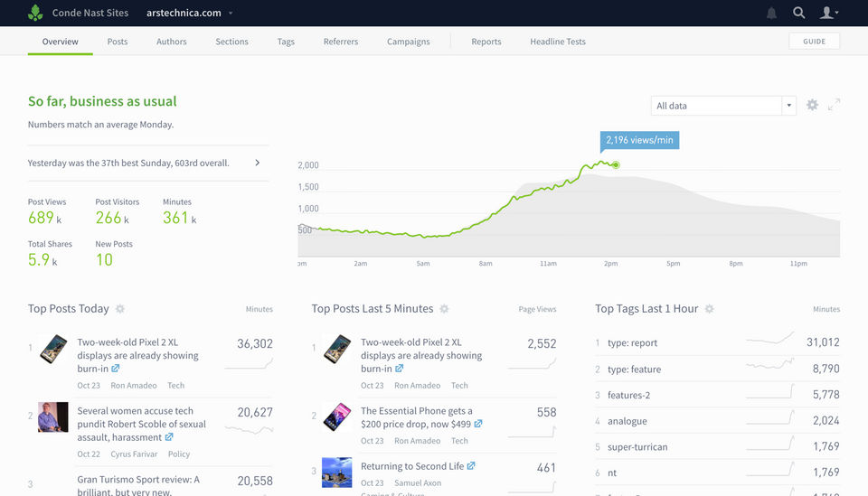Image resolution: width=868 pixels, height=496 pixels.
Task: Click the green leaf logo icon
Action: (35, 13)
